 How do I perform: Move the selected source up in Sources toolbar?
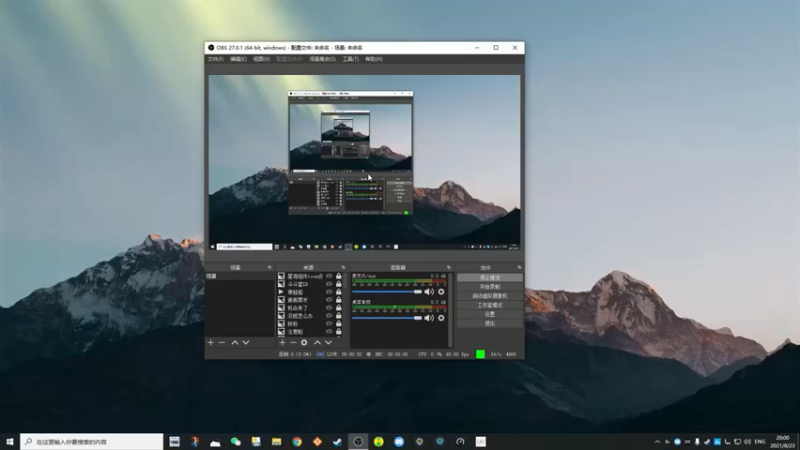click(x=317, y=342)
